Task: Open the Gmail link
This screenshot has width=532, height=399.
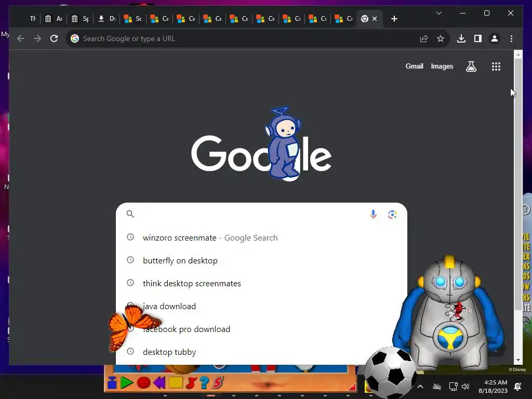Action: tap(414, 66)
